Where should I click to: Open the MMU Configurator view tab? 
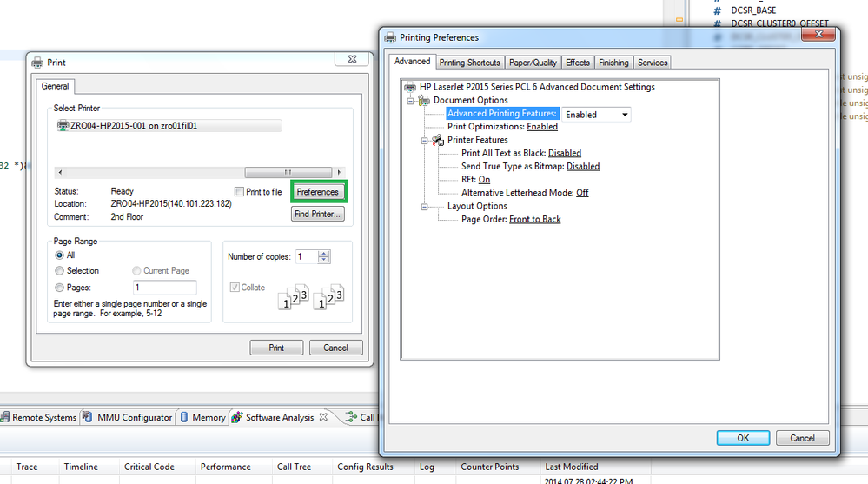[129, 418]
